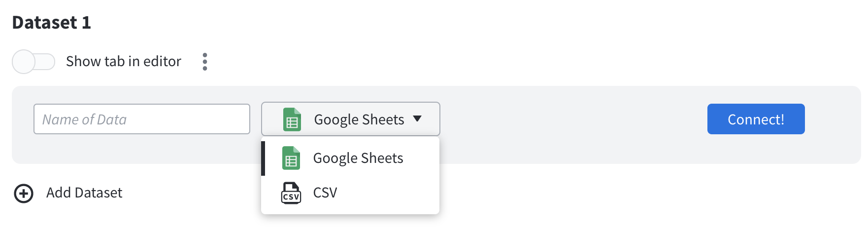
Task: Select Google Sheets from the dropdown list
Action: (x=350, y=158)
